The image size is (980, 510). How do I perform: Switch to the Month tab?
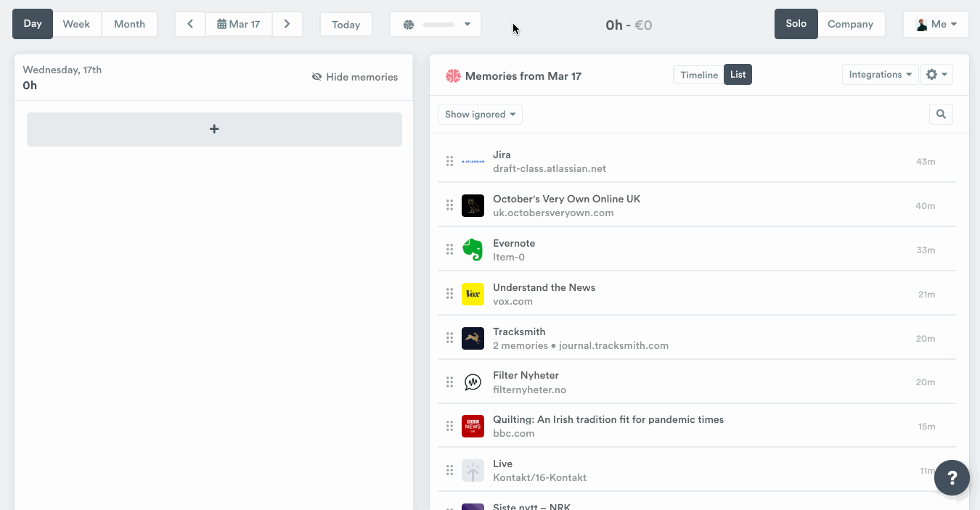coord(129,24)
